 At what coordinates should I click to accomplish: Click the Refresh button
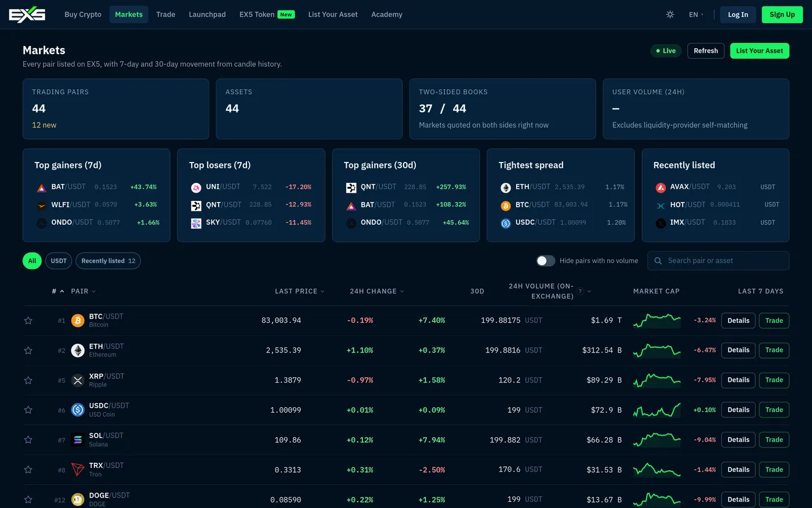[706, 51]
